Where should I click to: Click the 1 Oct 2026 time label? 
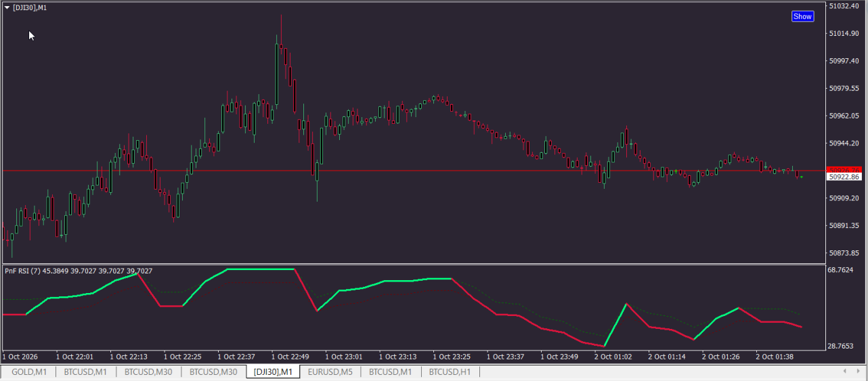pos(20,356)
